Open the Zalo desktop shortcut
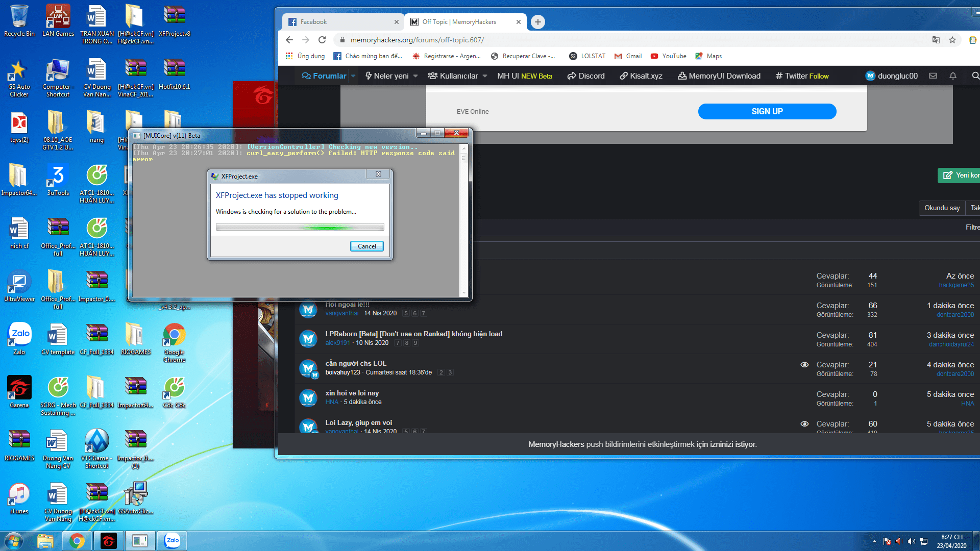This screenshot has height=551, width=980. [x=19, y=339]
